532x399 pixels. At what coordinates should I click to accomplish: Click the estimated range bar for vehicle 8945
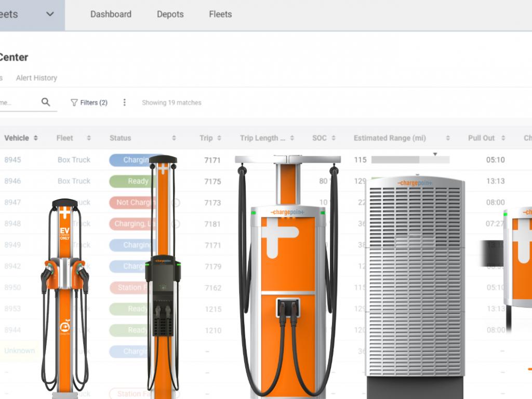(x=410, y=160)
